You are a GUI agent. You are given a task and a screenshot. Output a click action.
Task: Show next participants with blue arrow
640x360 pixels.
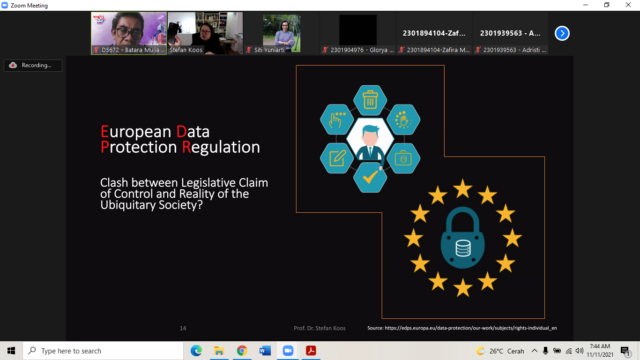pos(562,33)
